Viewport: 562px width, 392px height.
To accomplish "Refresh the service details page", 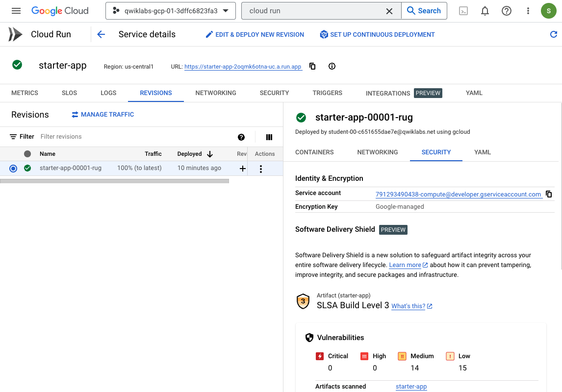I will [554, 34].
